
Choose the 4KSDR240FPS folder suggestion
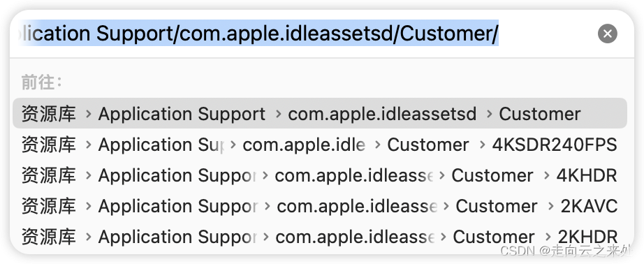tap(320, 145)
